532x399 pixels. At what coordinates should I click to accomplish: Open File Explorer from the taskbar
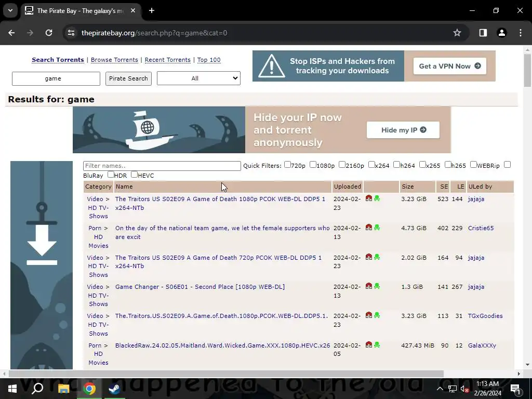coord(63,389)
